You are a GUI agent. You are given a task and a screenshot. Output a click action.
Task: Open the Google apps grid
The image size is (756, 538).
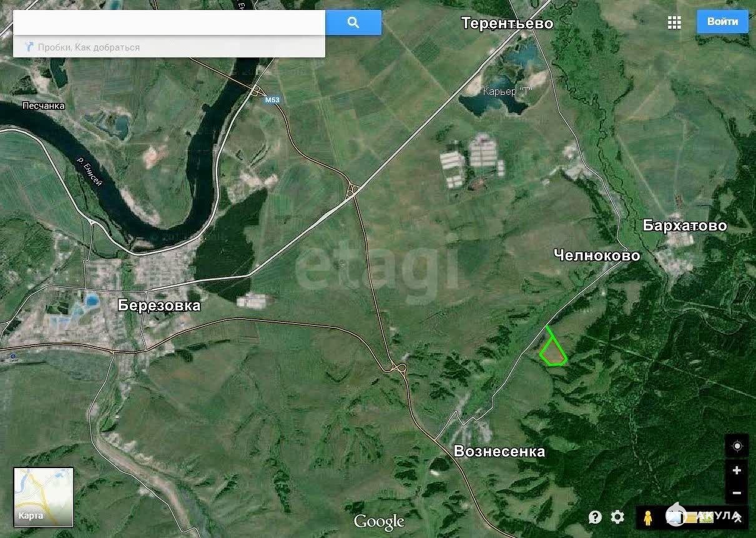[x=674, y=22]
